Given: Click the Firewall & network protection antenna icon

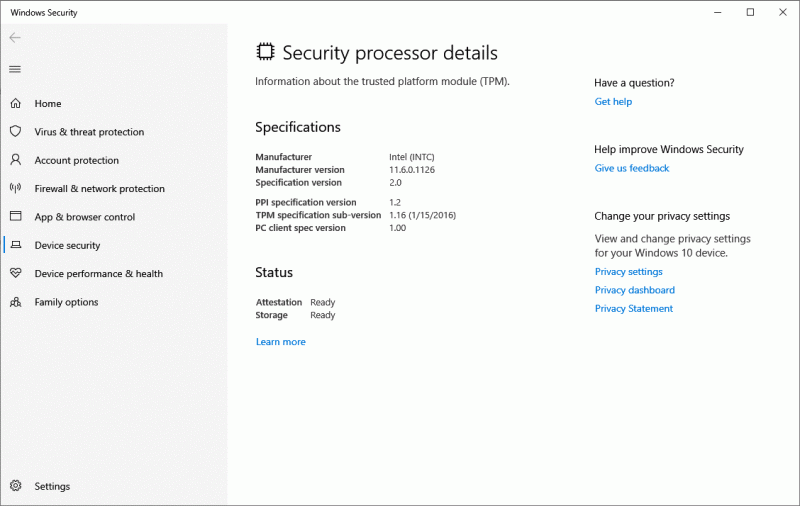Looking at the screenshot, I should coord(15,188).
